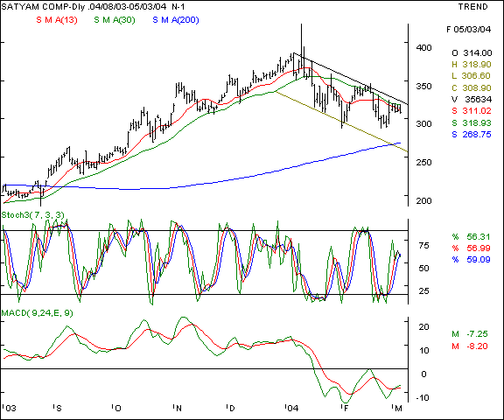Click the N month axis marker
The image size is (504, 420).
(x=178, y=409)
